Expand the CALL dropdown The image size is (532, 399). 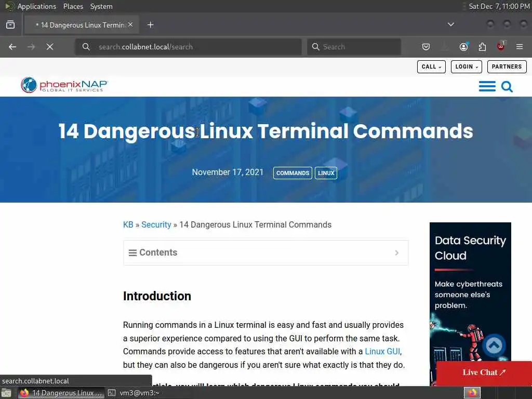pyautogui.click(x=431, y=66)
